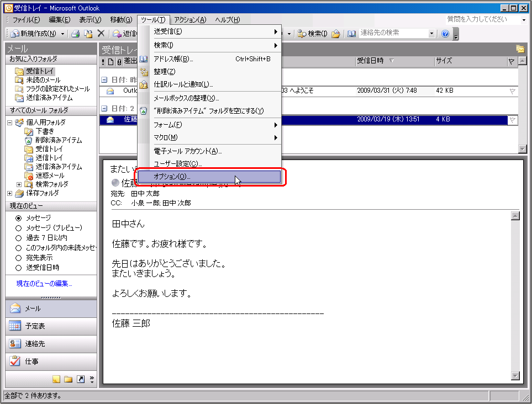Image resolution: width=532 pixels, height=404 pixels.
Task: Open the dropdown arrow next to 新規作成
Action: click(x=62, y=34)
